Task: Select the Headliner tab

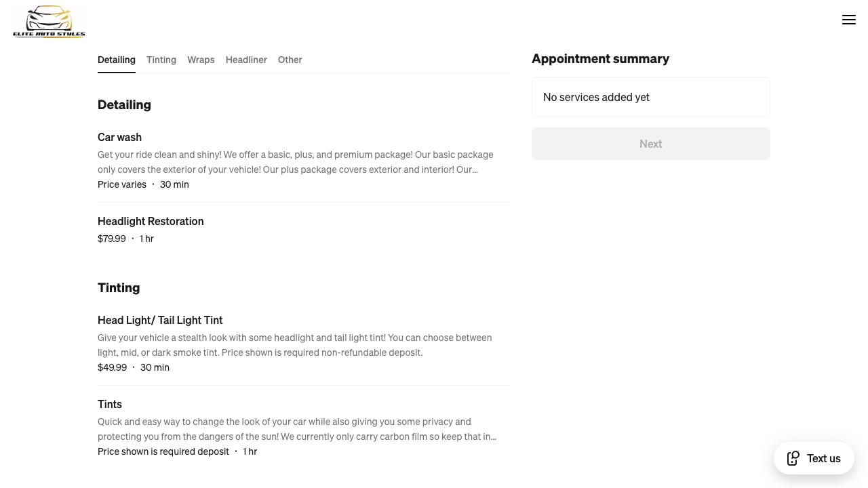Action: [x=246, y=60]
